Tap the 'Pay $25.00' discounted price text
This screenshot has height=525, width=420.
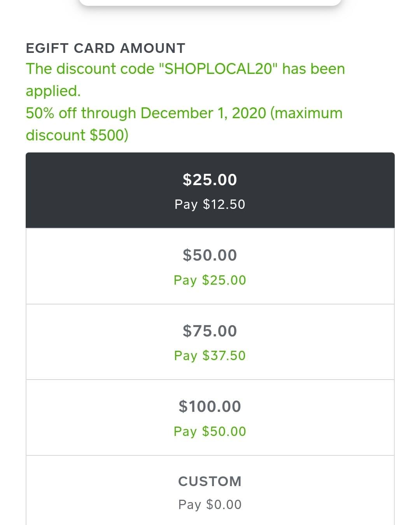210,280
